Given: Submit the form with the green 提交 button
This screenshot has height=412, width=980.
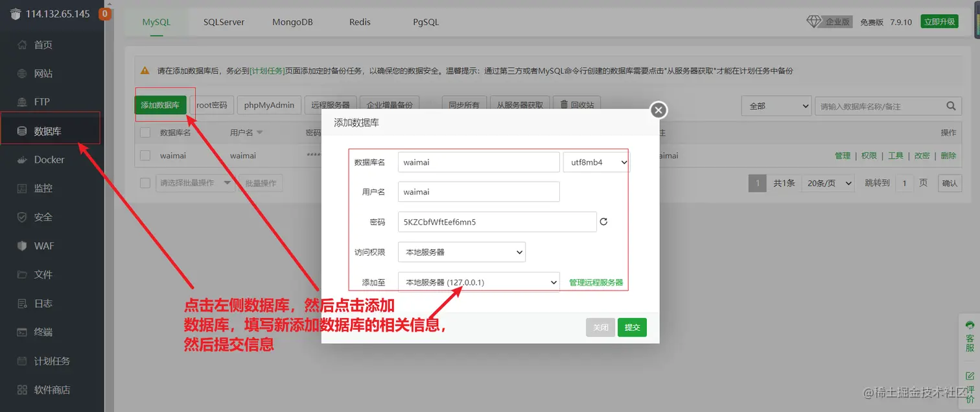Looking at the screenshot, I should pos(632,328).
